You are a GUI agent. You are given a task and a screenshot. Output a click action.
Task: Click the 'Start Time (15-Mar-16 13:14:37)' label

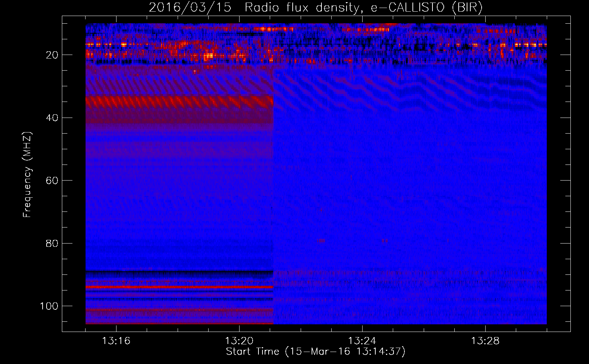(x=316, y=352)
